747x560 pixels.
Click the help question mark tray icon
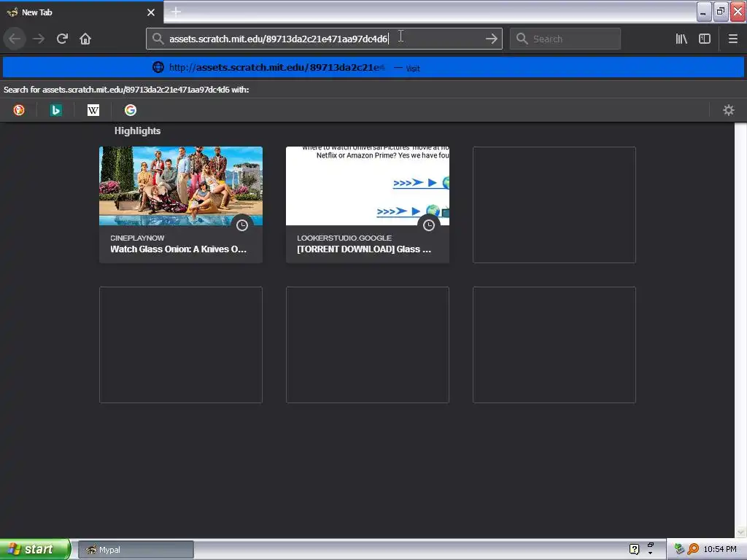tap(634, 549)
